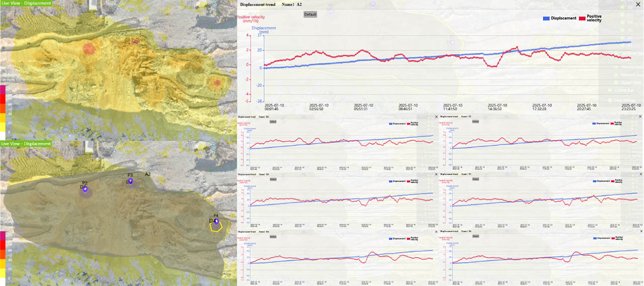Select the P3 monitoring point marker
The width and height of the screenshot is (644, 286).
pyautogui.click(x=130, y=181)
